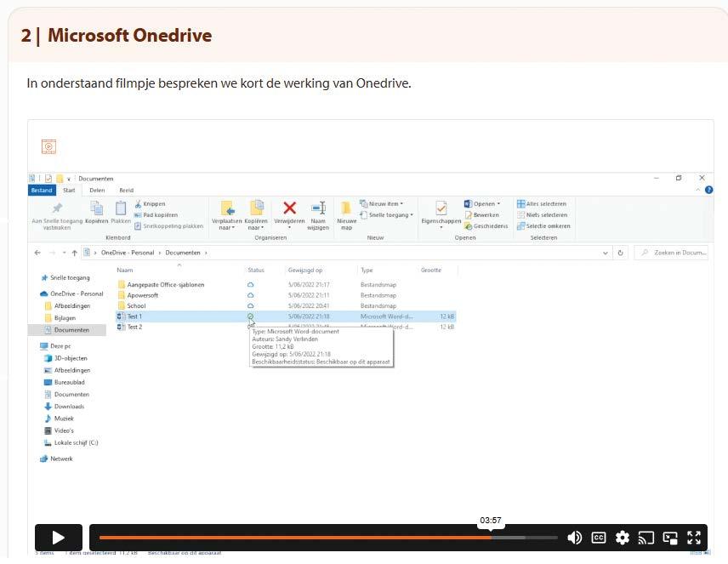The width and height of the screenshot is (728, 564).
Task: Click the video media icon above the player
Action: [48, 146]
